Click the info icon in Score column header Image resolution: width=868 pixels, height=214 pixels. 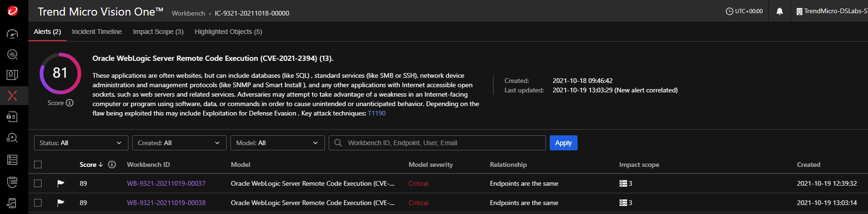coord(112,165)
